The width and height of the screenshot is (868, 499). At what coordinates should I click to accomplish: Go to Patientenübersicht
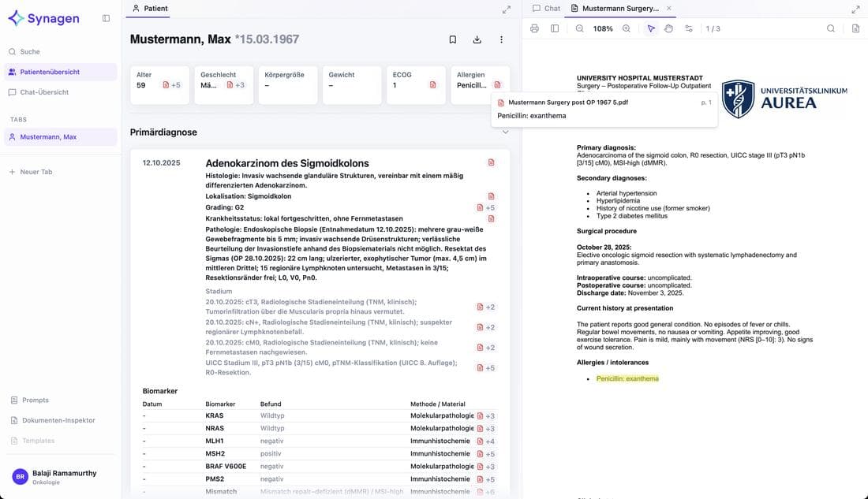[61, 72]
